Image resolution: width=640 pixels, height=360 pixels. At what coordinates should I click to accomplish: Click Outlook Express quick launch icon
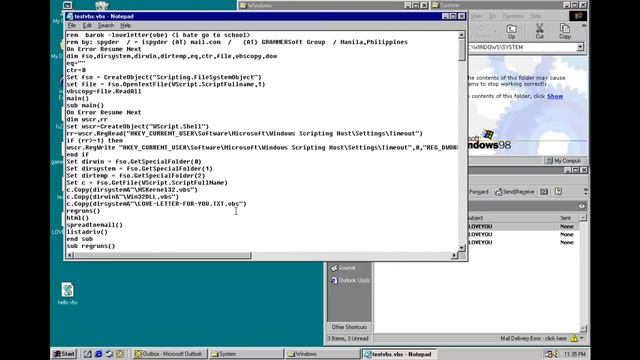coord(109,354)
